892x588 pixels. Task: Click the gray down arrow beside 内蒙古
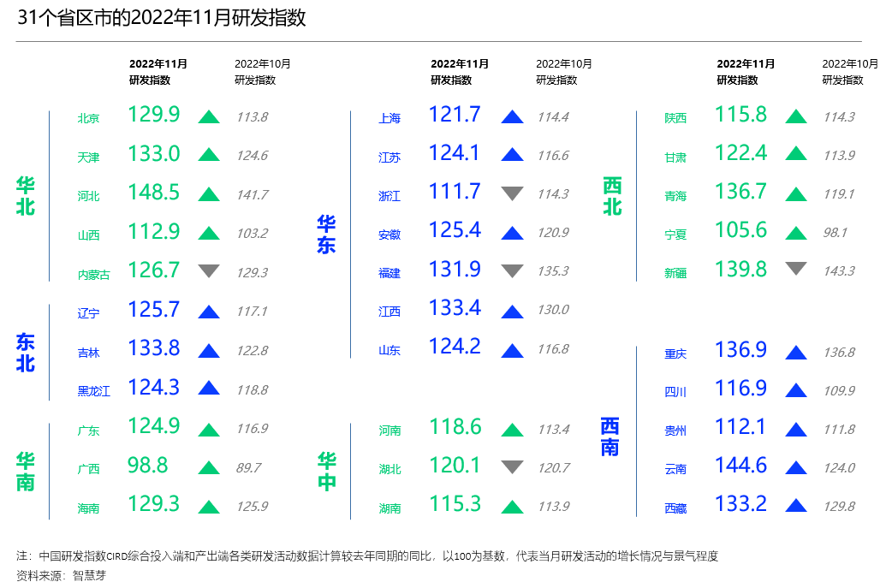coord(209,271)
